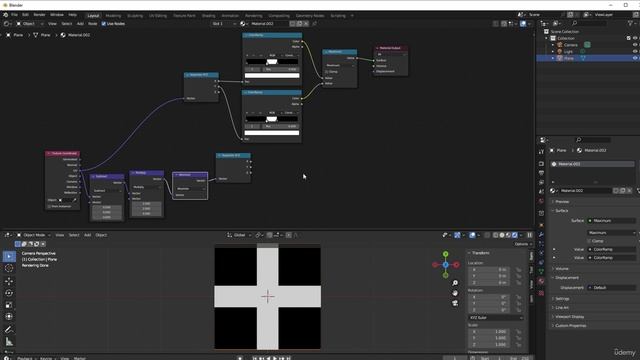Viewport: 640px width, 360px height.
Task: Select the Move tool in viewport toolbar
Action: pos(9,281)
